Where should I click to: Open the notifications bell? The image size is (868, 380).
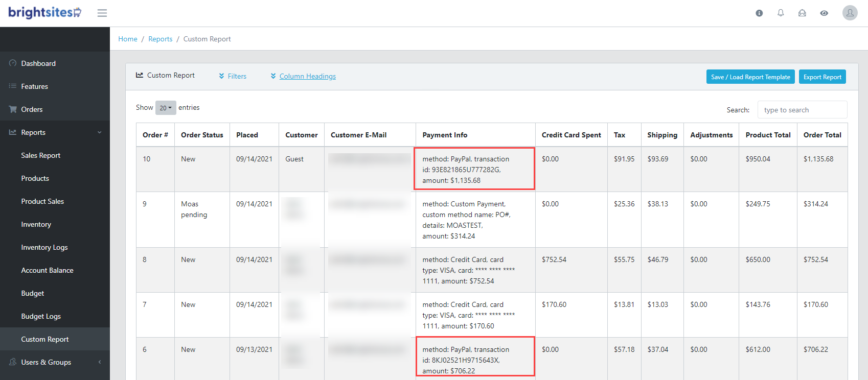(781, 13)
